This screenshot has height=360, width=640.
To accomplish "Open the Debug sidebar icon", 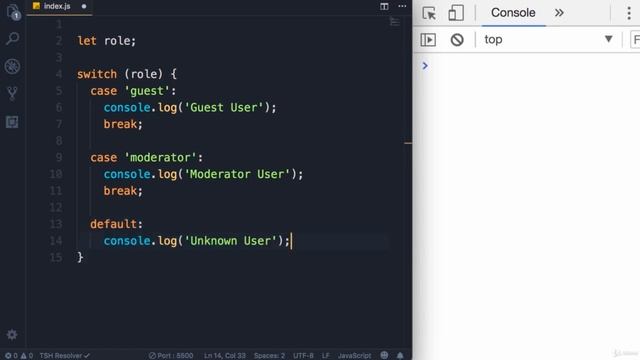I will (12, 66).
